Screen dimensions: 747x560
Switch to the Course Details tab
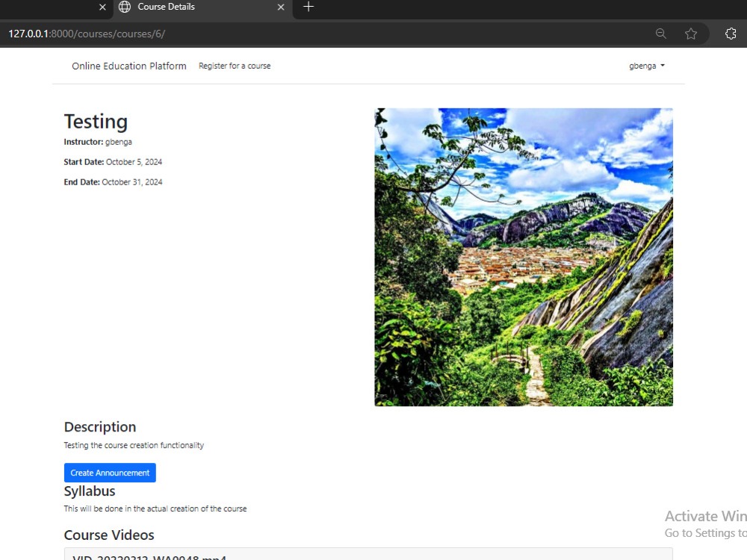click(x=203, y=7)
